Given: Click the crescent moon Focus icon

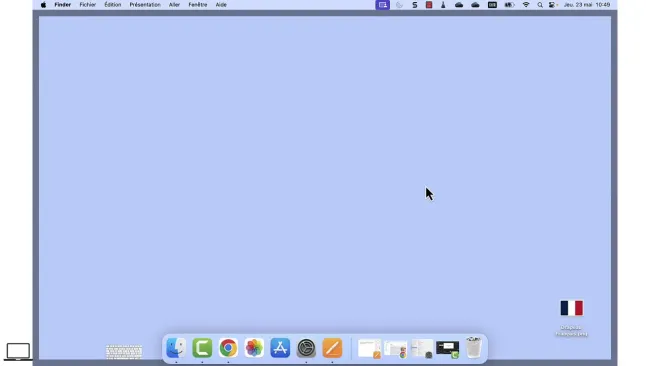Looking at the screenshot, I should (399, 5).
